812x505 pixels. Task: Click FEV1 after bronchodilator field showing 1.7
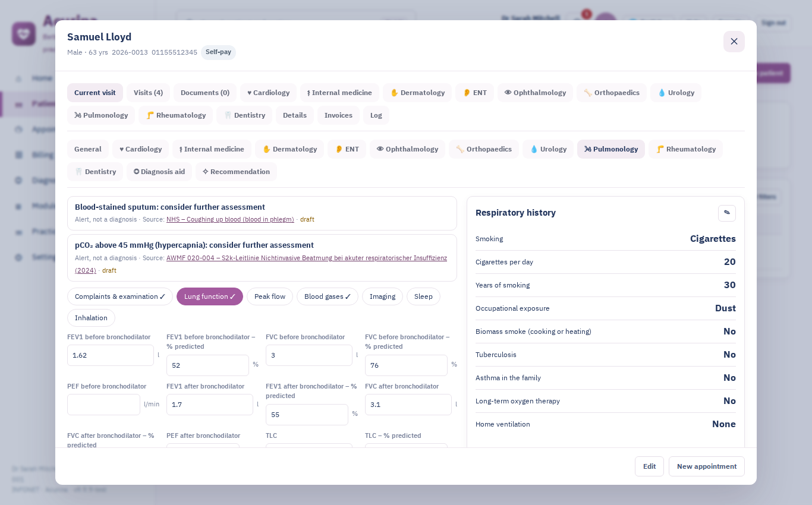210,405
